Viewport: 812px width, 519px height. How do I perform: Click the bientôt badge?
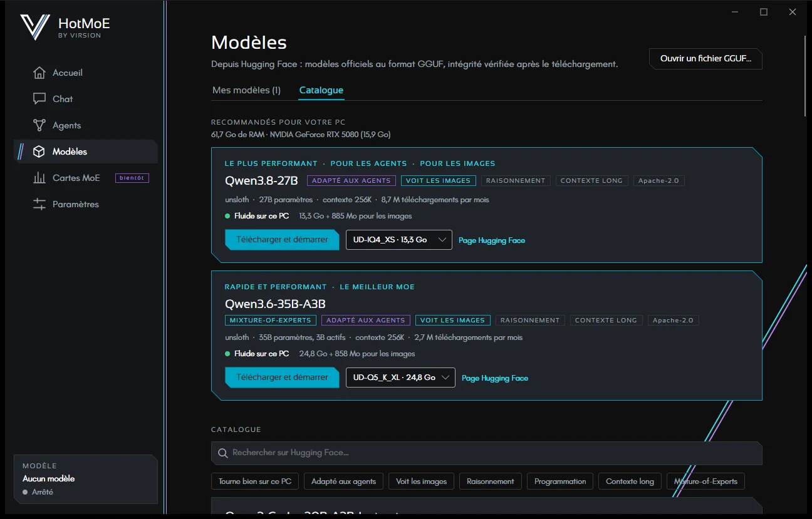(132, 178)
